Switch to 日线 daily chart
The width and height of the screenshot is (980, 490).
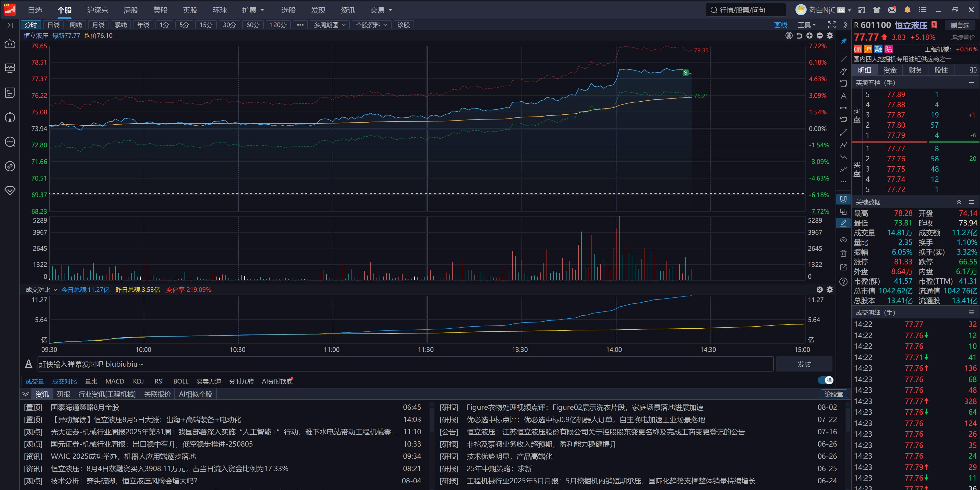[53, 25]
